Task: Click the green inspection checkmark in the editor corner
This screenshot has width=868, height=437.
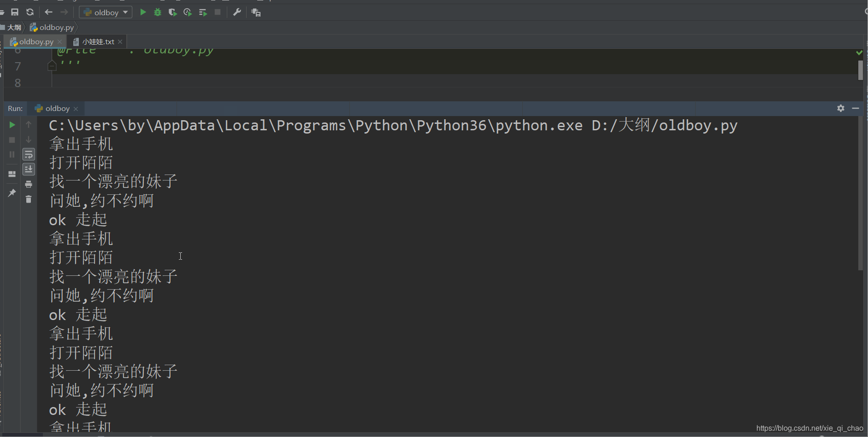Action: point(859,52)
